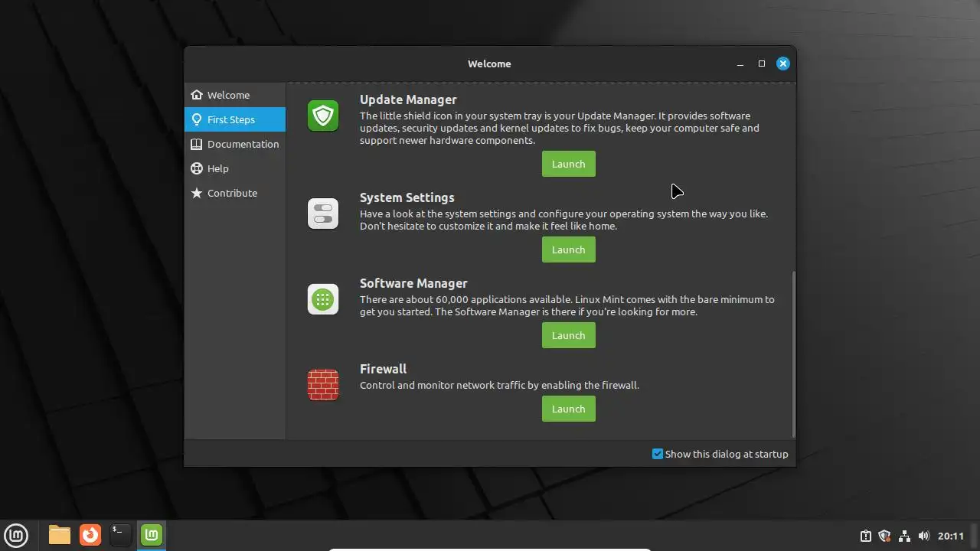980x551 pixels.
Task: Launch the Update Manager
Action: click(x=569, y=164)
